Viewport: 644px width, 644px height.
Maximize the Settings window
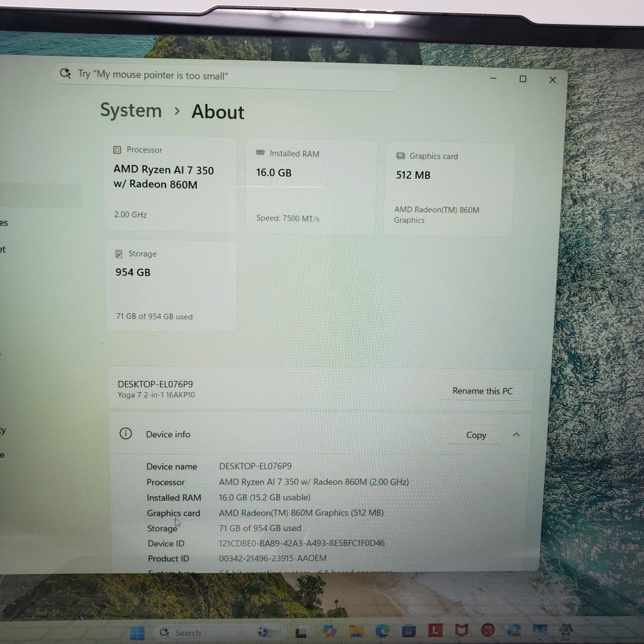523,79
